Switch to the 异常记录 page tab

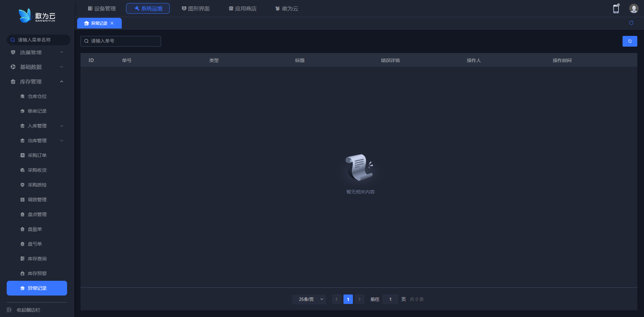pyautogui.click(x=99, y=23)
